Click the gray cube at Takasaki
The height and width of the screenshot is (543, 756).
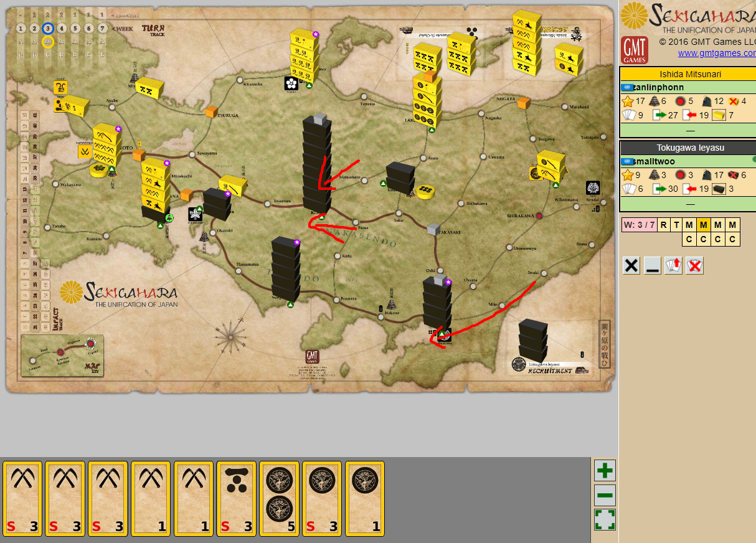click(x=433, y=229)
